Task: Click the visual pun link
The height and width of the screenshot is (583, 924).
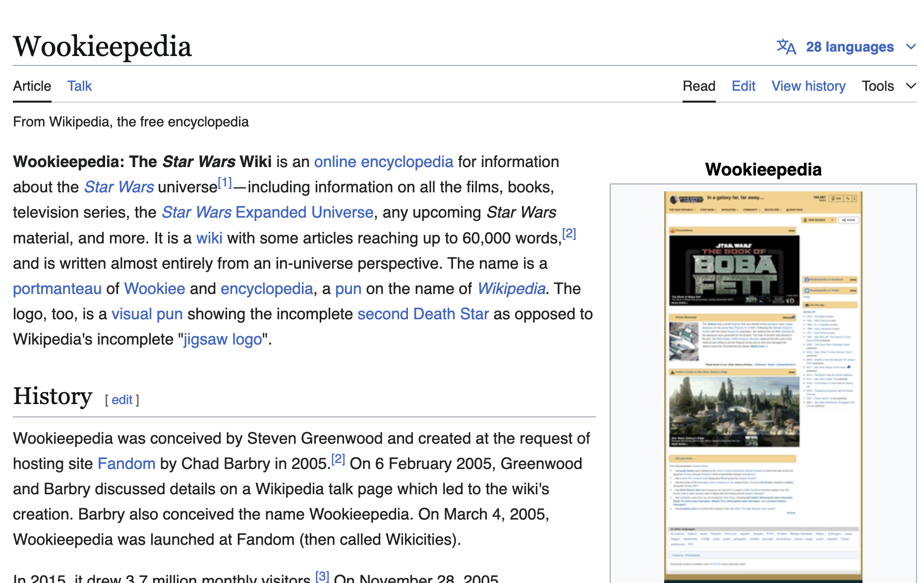Action: (x=147, y=314)
